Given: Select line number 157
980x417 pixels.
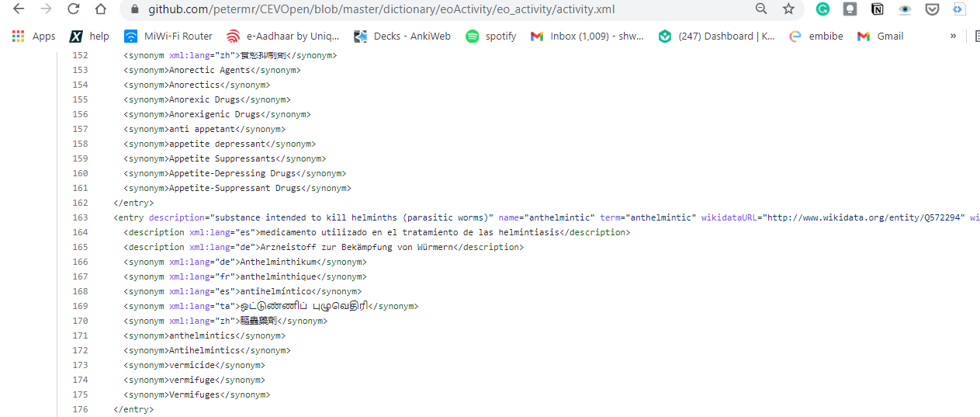Looking at the screenshot, I should coord(79,130).
